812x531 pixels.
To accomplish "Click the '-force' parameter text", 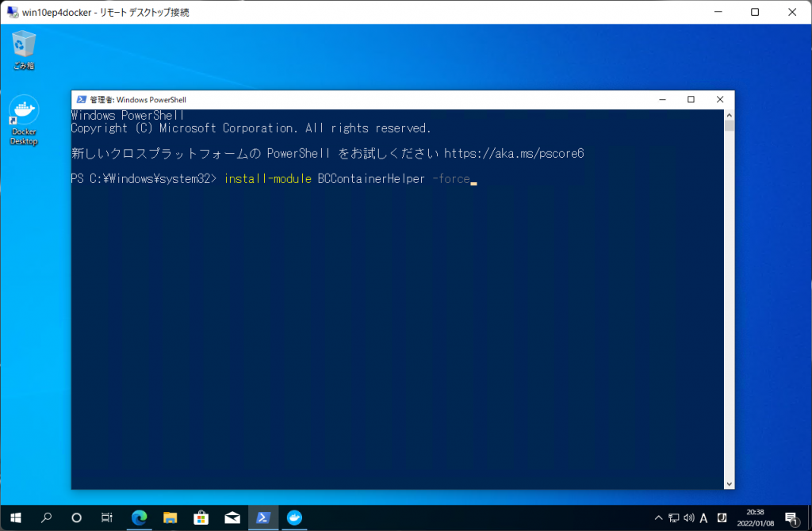I will click(451, 178).
